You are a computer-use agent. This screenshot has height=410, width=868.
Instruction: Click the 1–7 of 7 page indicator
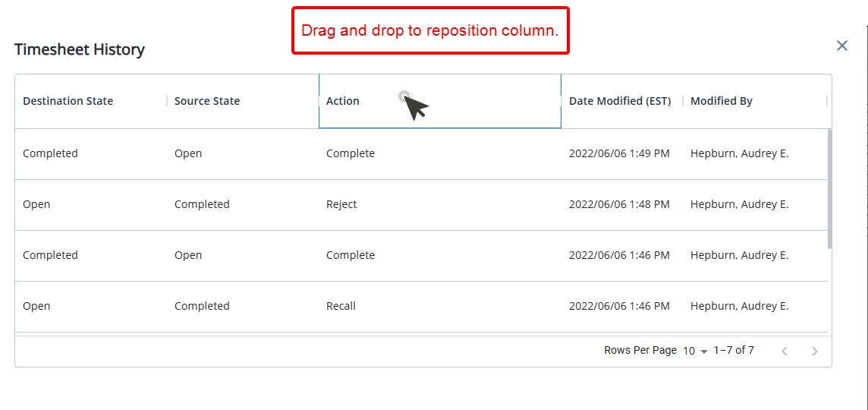tap(734, 350)
